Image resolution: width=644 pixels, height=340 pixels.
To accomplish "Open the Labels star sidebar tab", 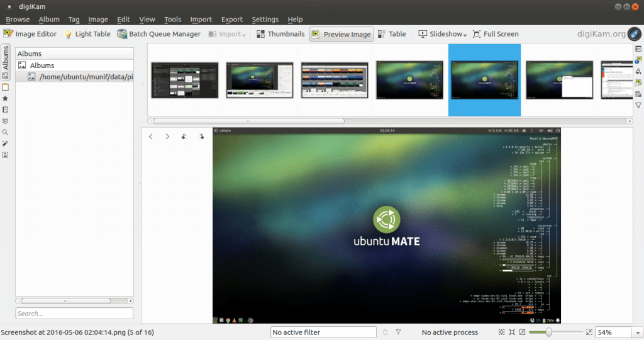I will click(6, 98).
